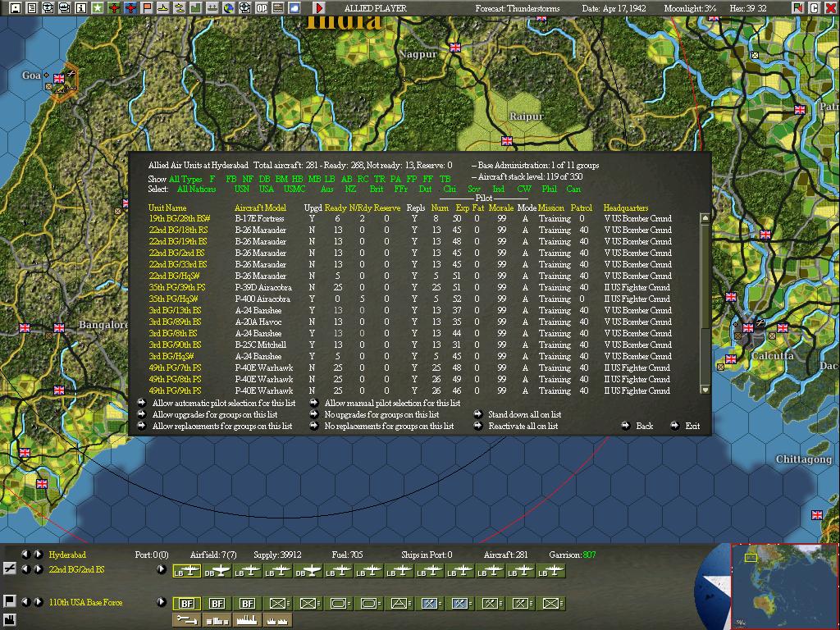Click the red flag icon at top right
Image resolution: width=840 pixels, height=630 pixels.
pos(797,7)
